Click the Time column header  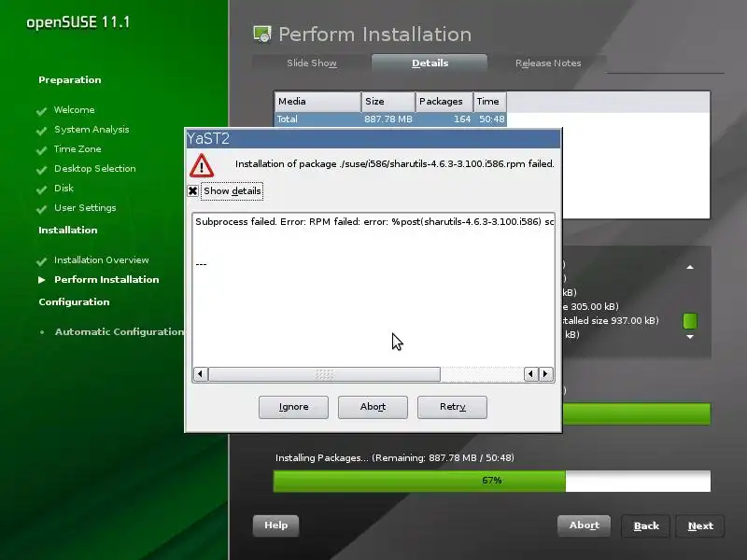pos(489,102)
